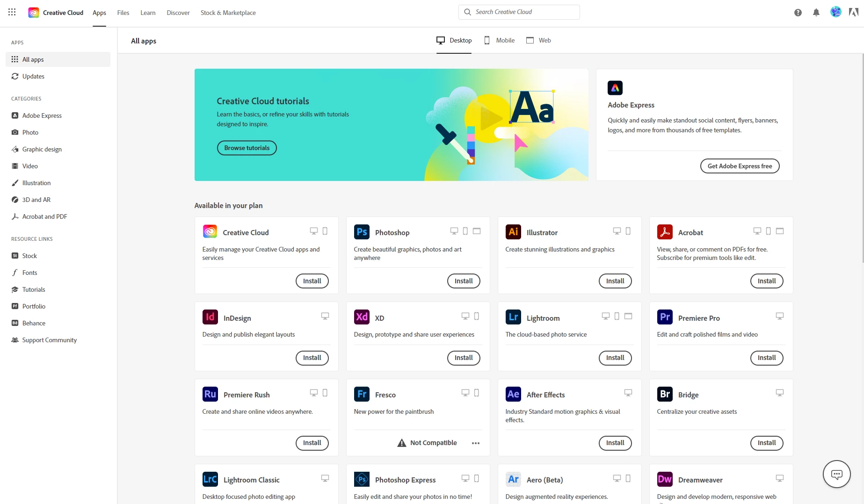Open Stock resource link
The image size is (864, 504).
(58, 256)
